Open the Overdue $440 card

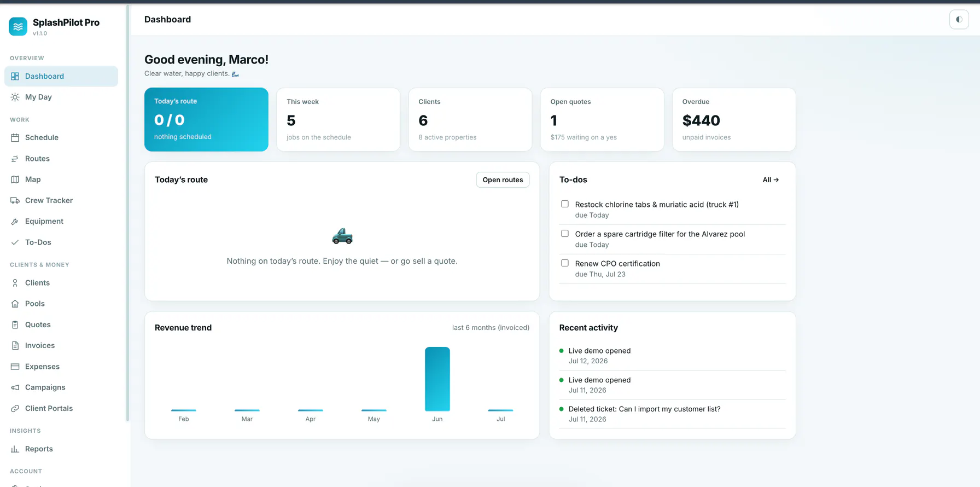(x=734, y=119)
